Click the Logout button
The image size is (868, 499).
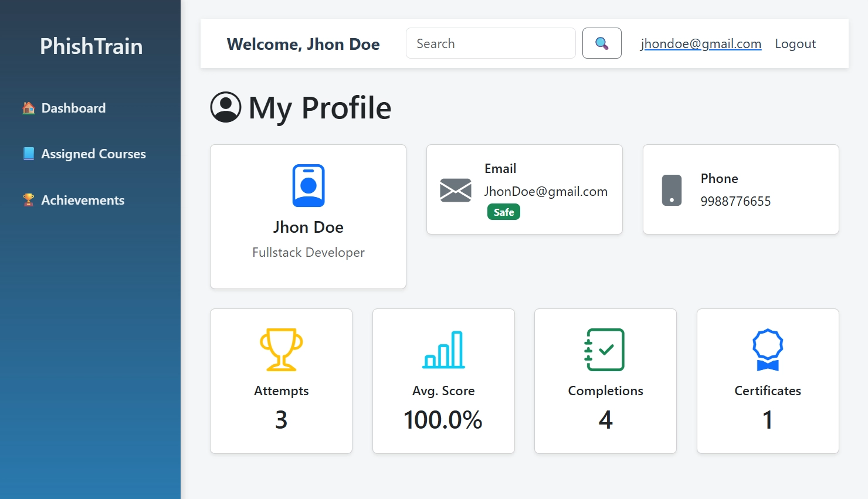[795, 43]
